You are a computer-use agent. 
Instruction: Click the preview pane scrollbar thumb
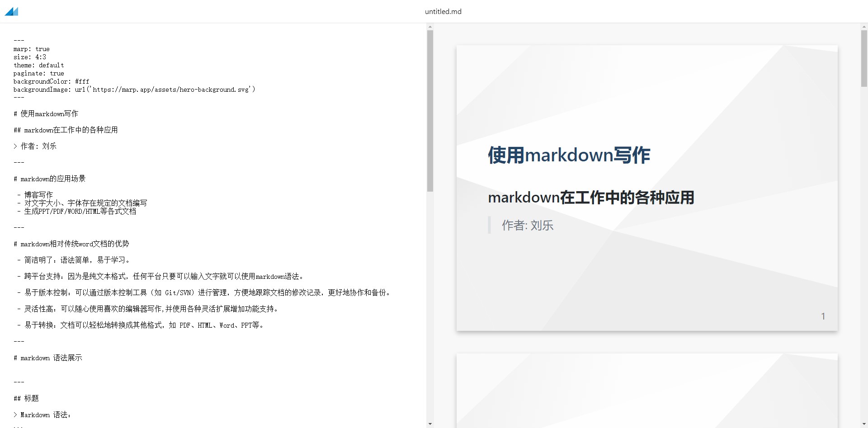[x=864, y=58]
